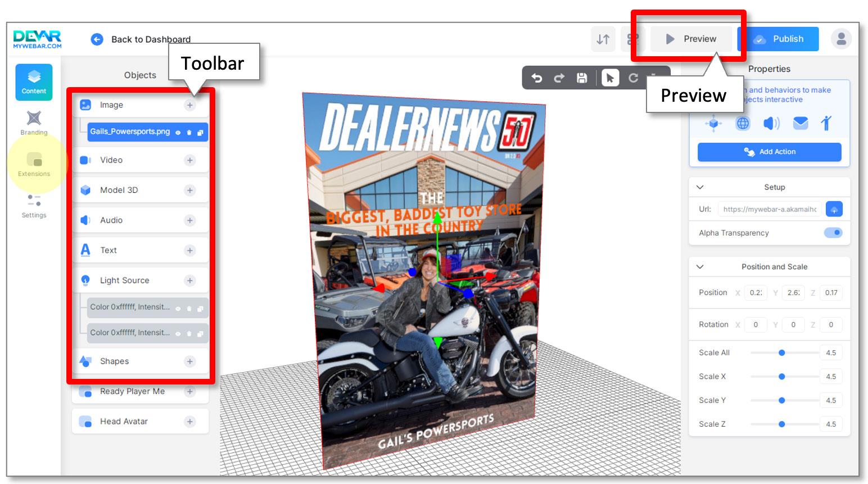This screenshot has height=484, width=868.
Task: Save the scene with the floppy disk icon
Action: [x=582, y=78]
